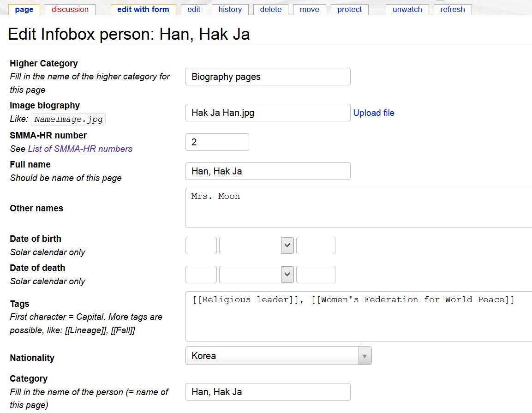Viewport: 532px width, 413px height.
Task: Open the move tab
Action: 309,9
